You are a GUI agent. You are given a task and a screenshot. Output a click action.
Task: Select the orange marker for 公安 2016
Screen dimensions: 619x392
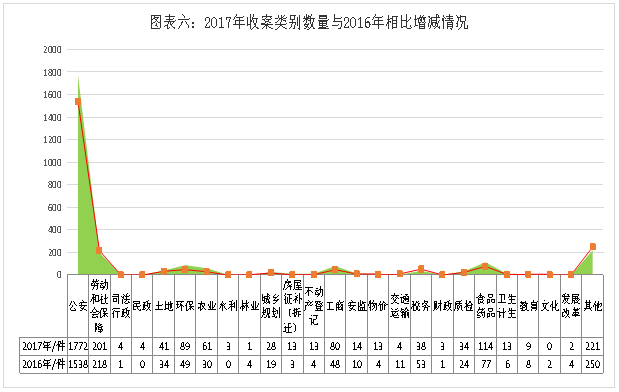[78, 101]
